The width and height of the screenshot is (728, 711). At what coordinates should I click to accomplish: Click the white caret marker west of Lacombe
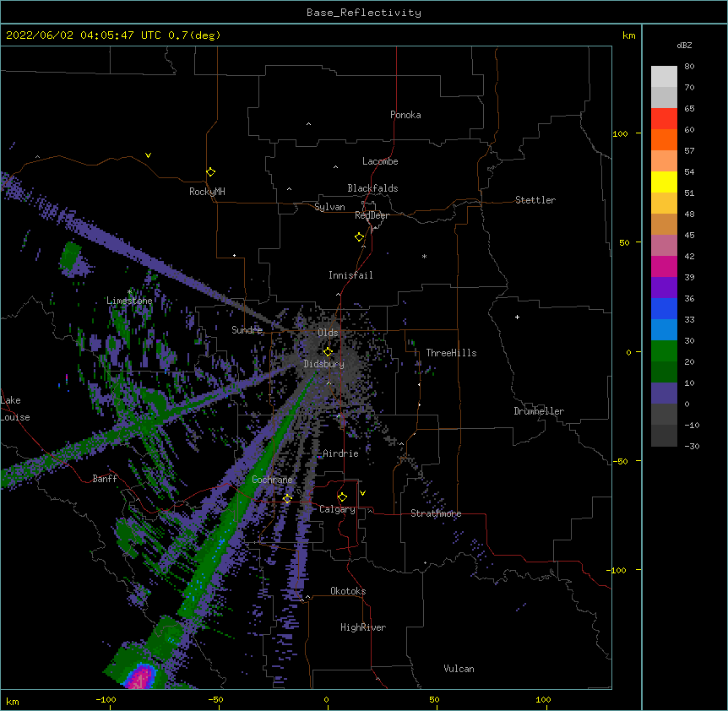point(335,167)
